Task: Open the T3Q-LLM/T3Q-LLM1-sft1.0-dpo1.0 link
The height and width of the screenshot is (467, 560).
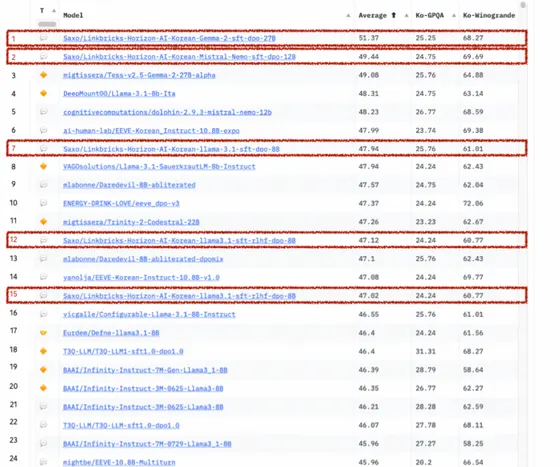Action: [123, 352]
